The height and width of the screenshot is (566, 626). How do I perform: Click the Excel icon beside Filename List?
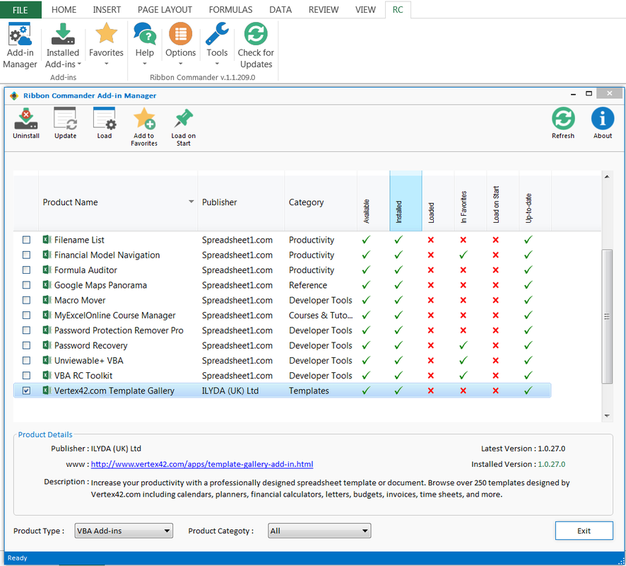pos(47,239)
